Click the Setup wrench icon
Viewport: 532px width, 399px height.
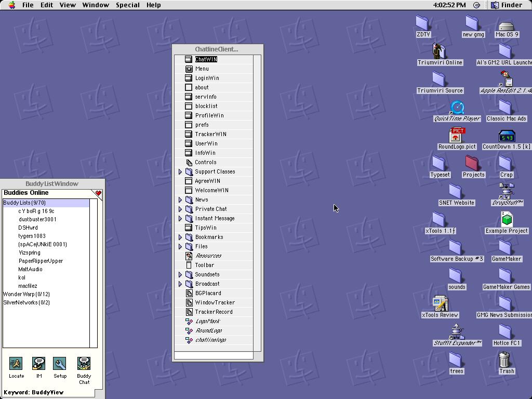pos(60,363)
